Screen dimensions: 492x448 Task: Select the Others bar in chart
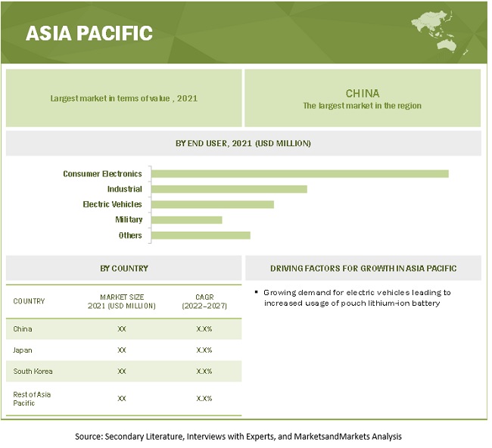pos(201,235)
